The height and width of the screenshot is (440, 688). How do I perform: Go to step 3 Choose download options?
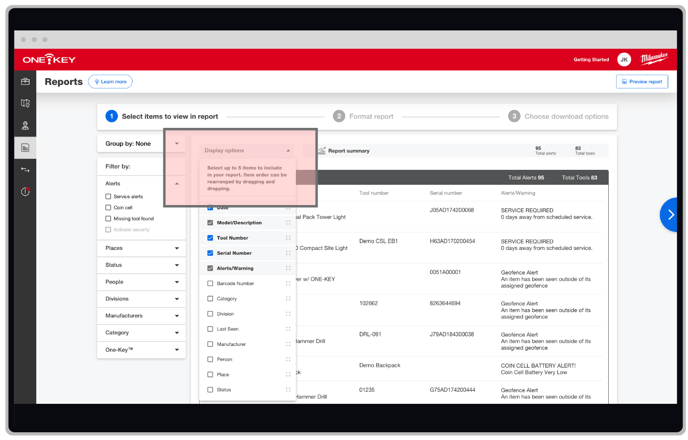(x=559, y=116)
